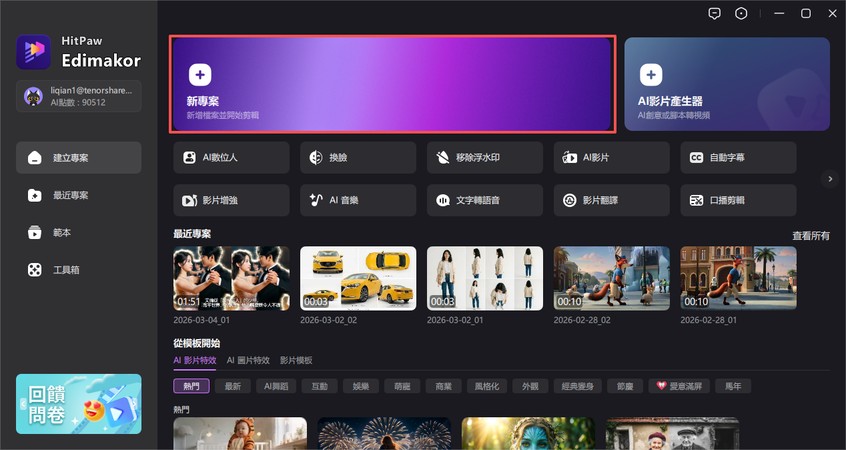
Task: Click the HitPaw Edimakor logo icon
Action: [33, 52]
